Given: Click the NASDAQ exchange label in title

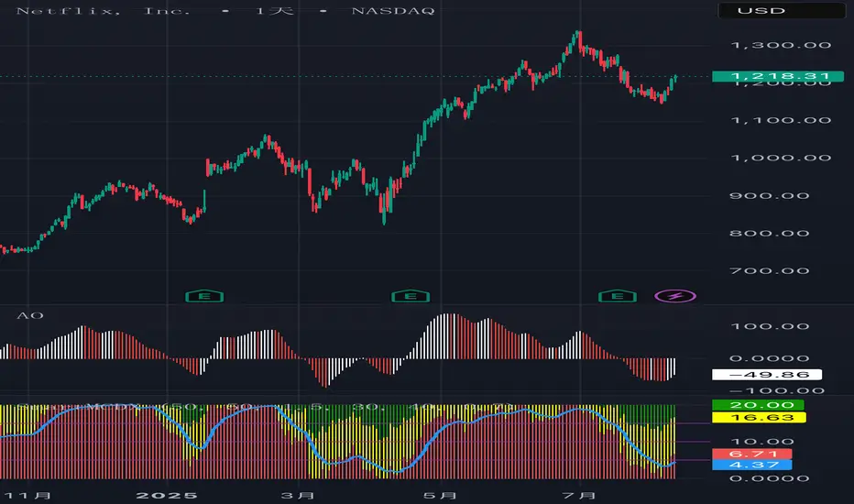Looking at the screenshot, I should (393, 11).
